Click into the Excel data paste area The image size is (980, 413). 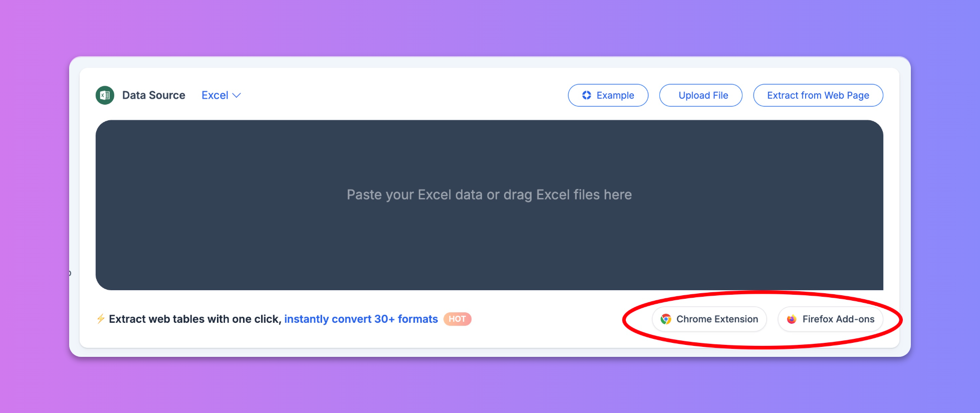pos(489,205)
